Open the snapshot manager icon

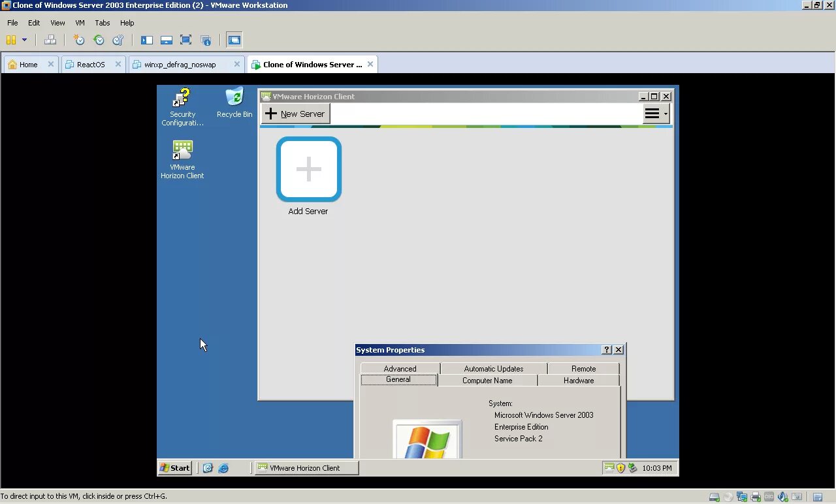(118, 40)
